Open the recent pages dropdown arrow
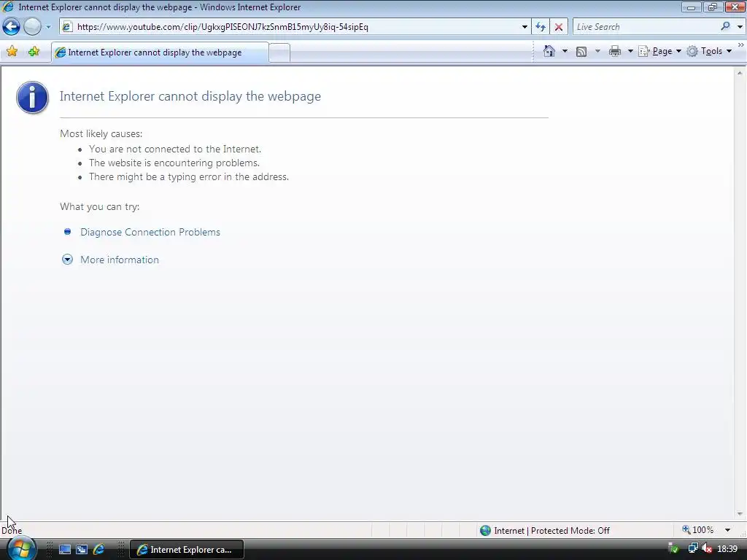This screenshot has width=747, height=560. (48, 27)
